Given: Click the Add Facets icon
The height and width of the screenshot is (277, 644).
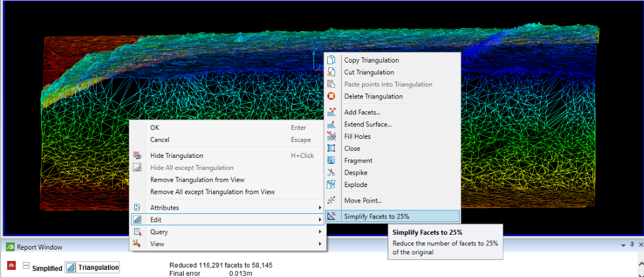Looking at the screenshot, I should point(332,112).
